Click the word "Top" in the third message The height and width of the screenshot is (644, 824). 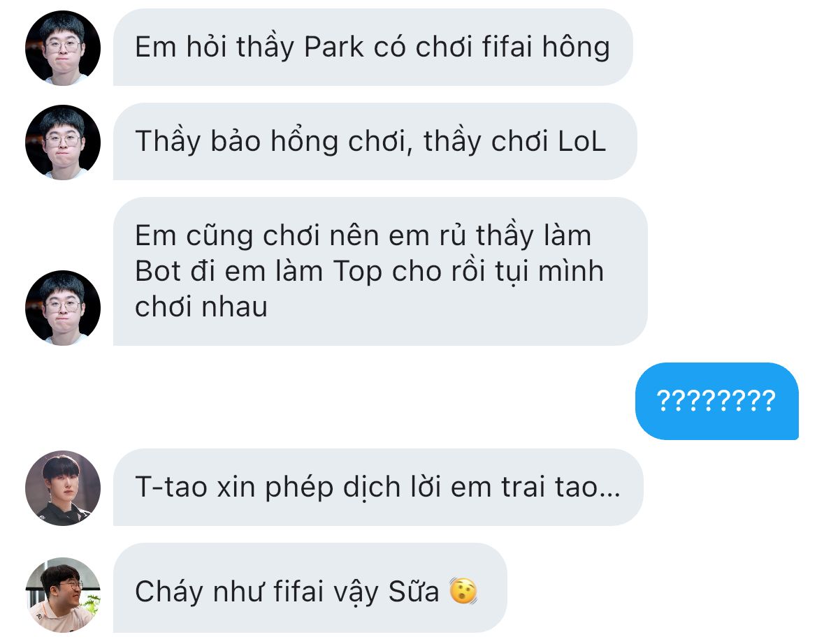tap(357, 272)
